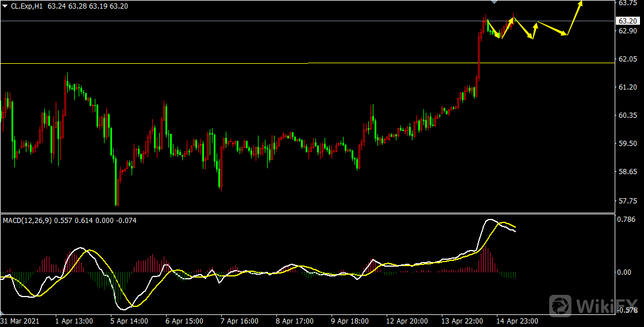Click the 60.35 price scale label
The image size is (644, 327).
pyautogui.click(x=626, y=116)
